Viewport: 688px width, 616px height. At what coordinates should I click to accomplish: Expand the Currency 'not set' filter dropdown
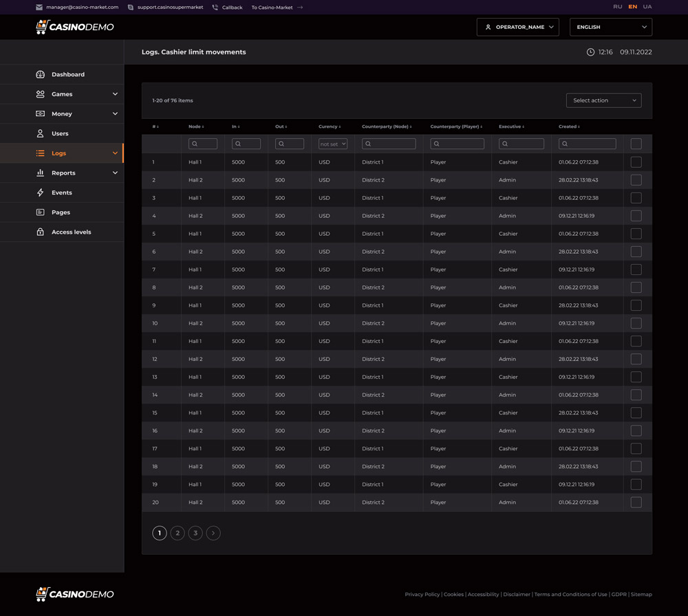pyautogui.click(x=332, y=144)
